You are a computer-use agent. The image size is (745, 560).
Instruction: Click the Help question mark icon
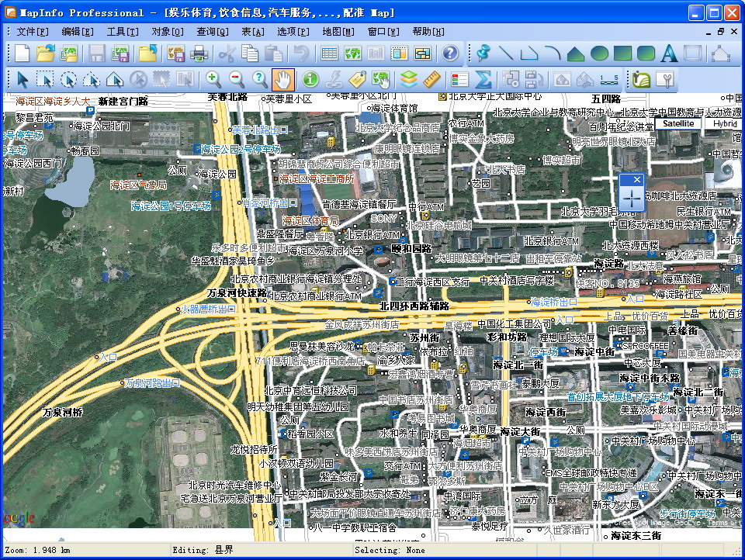click(450, 53)
